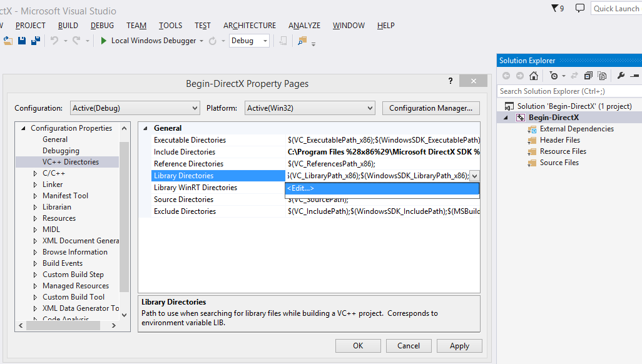This screenshot has height=364, width=642.
Task: Click the Redo arrow icon
Action: pos(76,41)
